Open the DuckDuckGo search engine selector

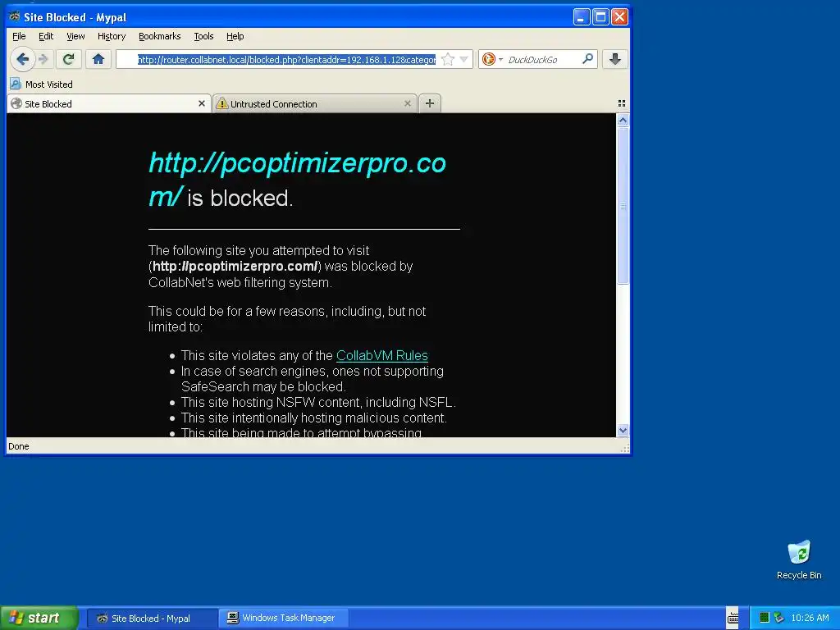click(492, 59)
